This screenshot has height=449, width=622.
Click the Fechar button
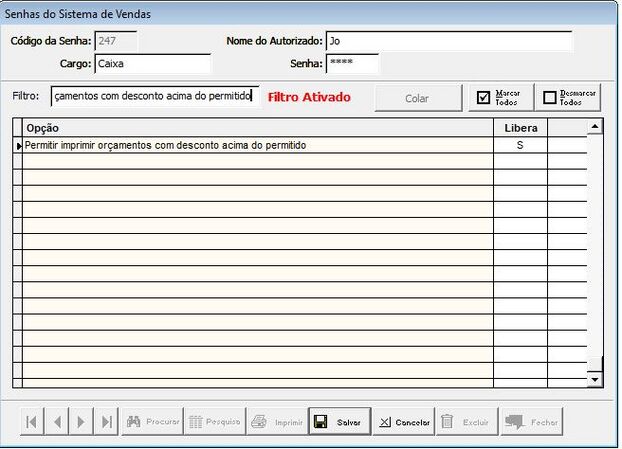(532, 422)
